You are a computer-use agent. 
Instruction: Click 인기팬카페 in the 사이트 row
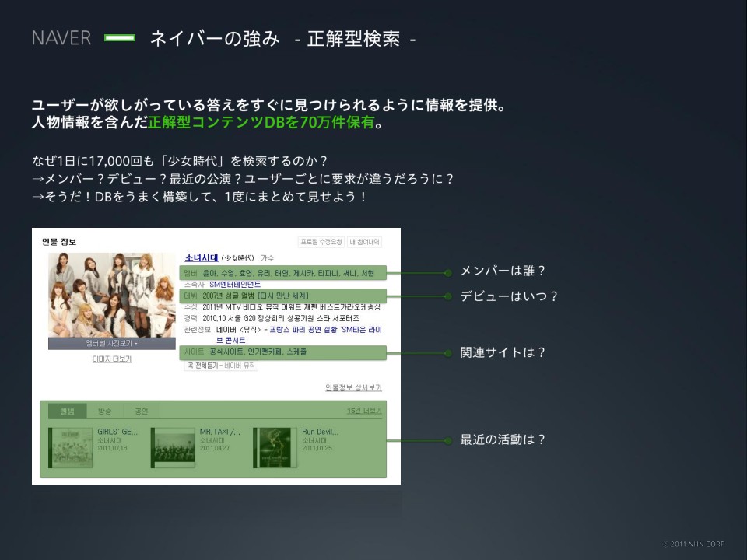click(265, 352)
